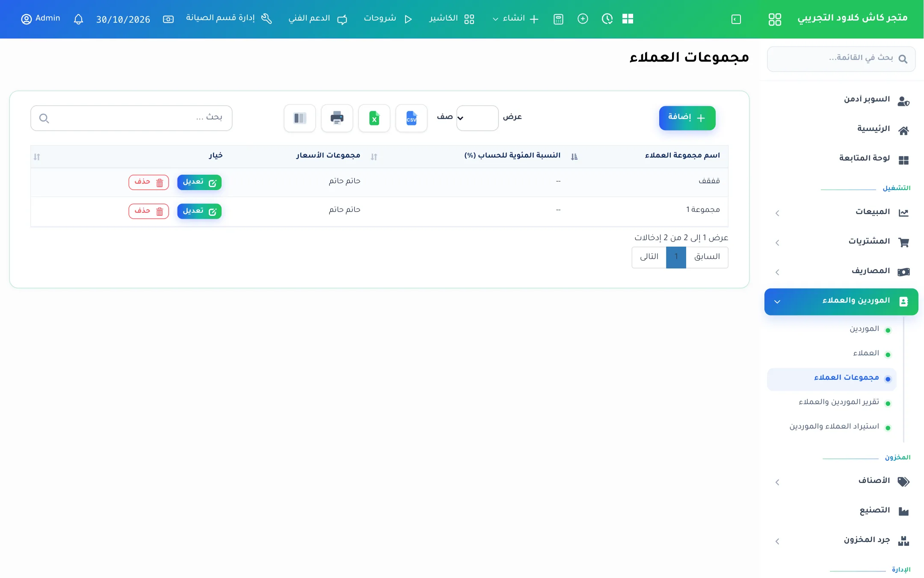Go to التالى next page

tap(649, 257)
